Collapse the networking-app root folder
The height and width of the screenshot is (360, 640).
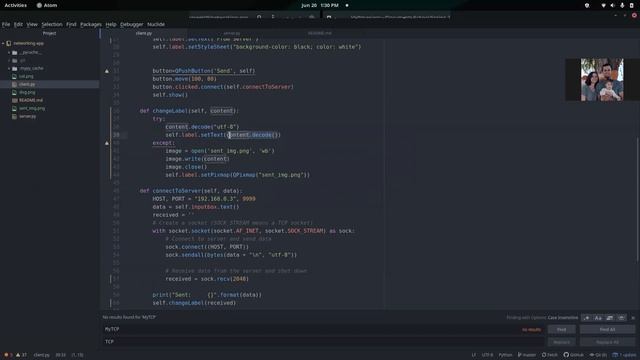point(3,43)
